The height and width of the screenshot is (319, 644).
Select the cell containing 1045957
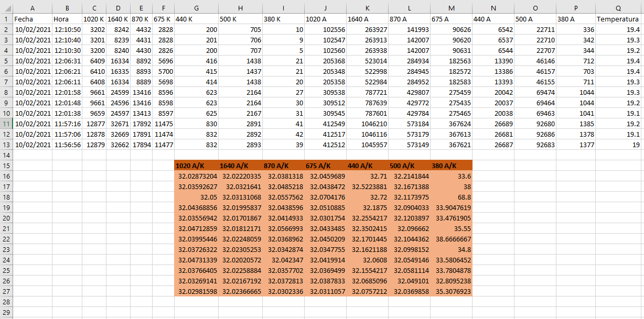(x=367, y=145)
